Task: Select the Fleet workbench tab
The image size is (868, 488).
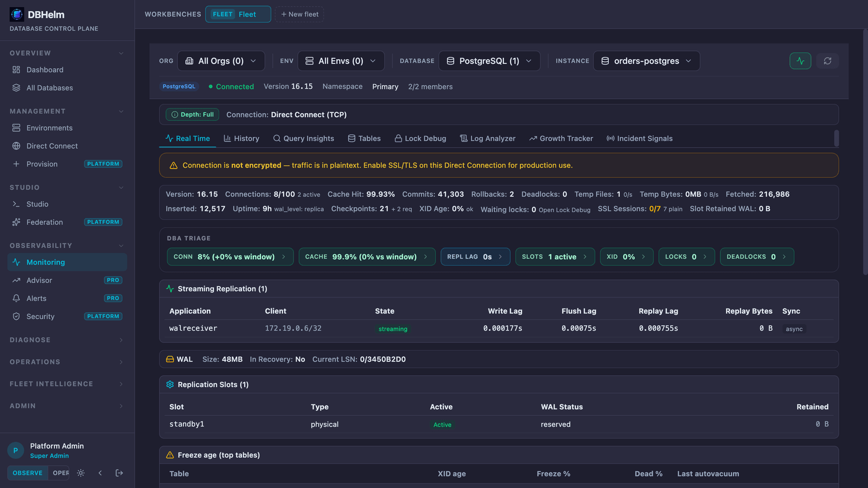Action: pyautogui.click(x=238, y=14)
